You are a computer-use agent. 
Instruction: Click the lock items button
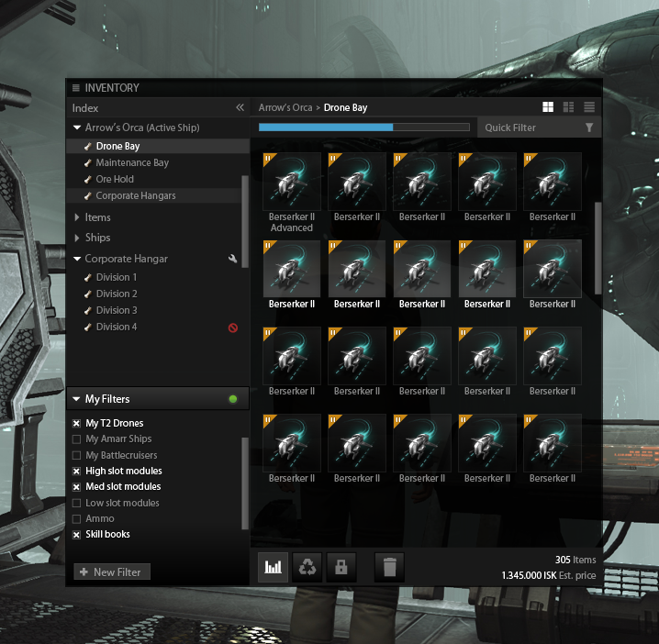[x=341, y=567]
